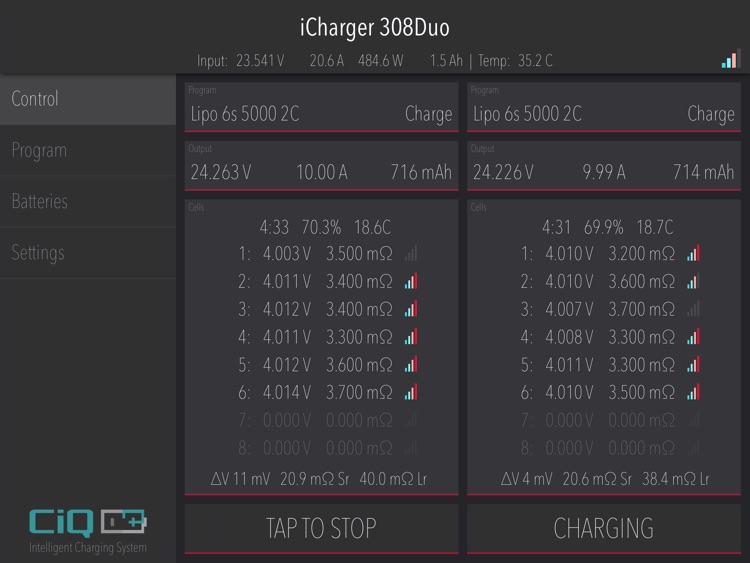Click the iCharger 308Duo title

point(375,27)
